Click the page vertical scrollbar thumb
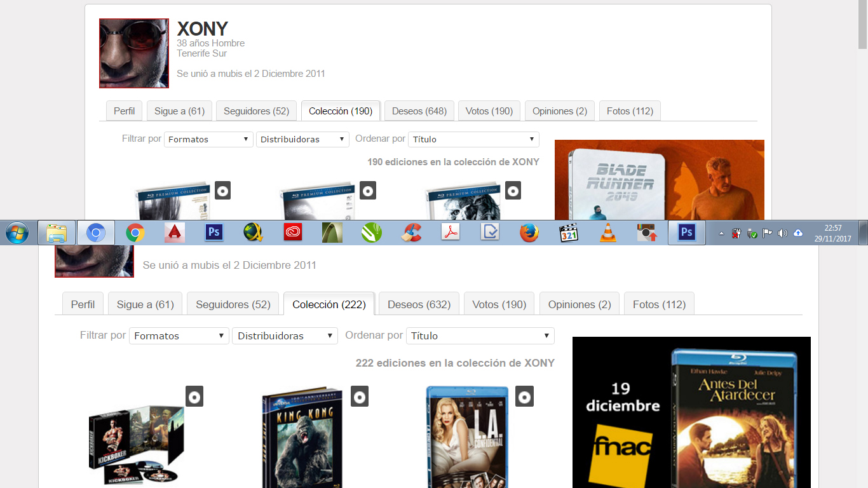The height and width of the screenshot is (488, 868). tap(862, 25)
